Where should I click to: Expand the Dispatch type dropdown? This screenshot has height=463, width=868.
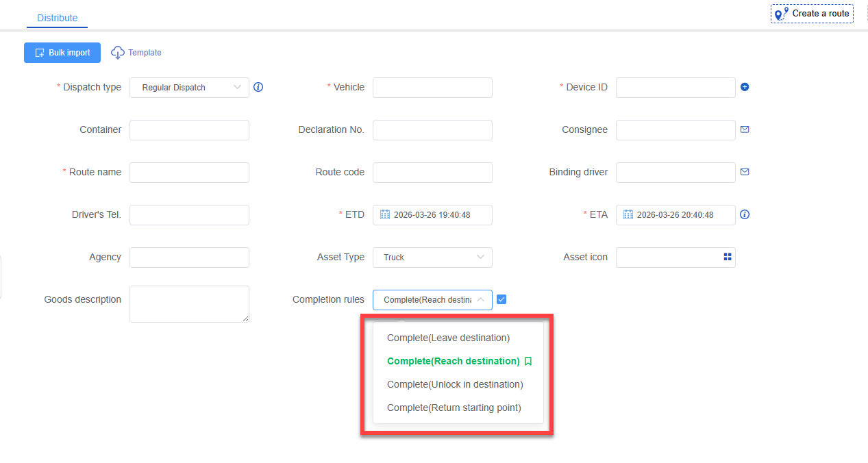[189, 87]
